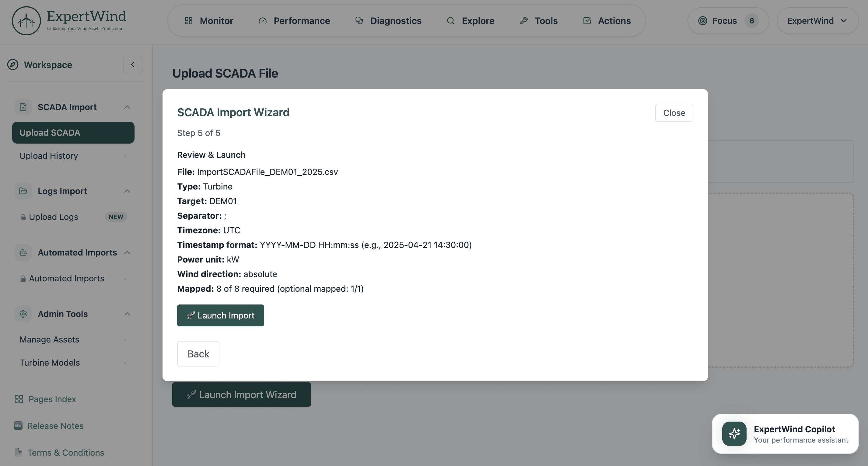Click the Automated Imports icon
Image resolution: width=868 pixels, height=466 pixels.
pyautogui.click(x=23, y=252)
